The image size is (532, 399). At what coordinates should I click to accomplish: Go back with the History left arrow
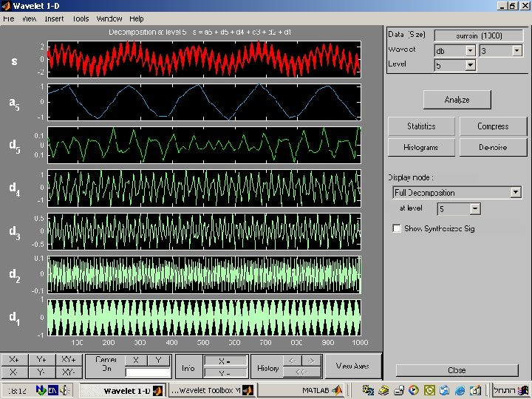pos(293,361)
